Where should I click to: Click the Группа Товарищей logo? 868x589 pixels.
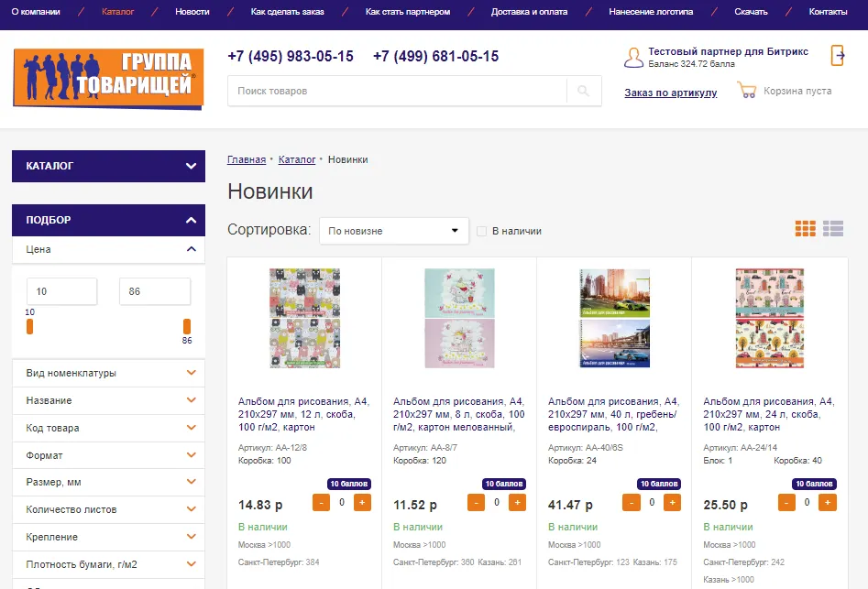pos(108,78)
